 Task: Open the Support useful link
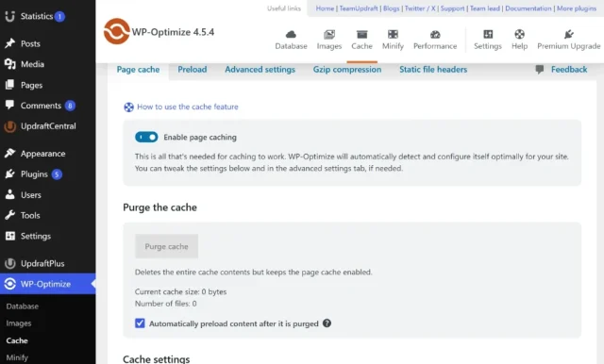pyautogui.click(x=452, y=8)
